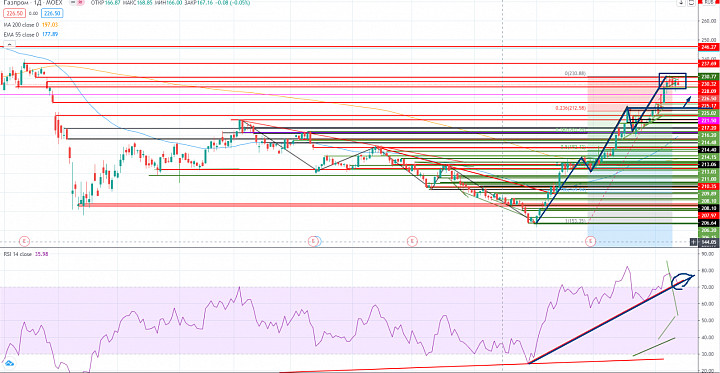Collapse the indicator legend with the arrow toggle
The image size is (720, 373).
pos(9,45)
